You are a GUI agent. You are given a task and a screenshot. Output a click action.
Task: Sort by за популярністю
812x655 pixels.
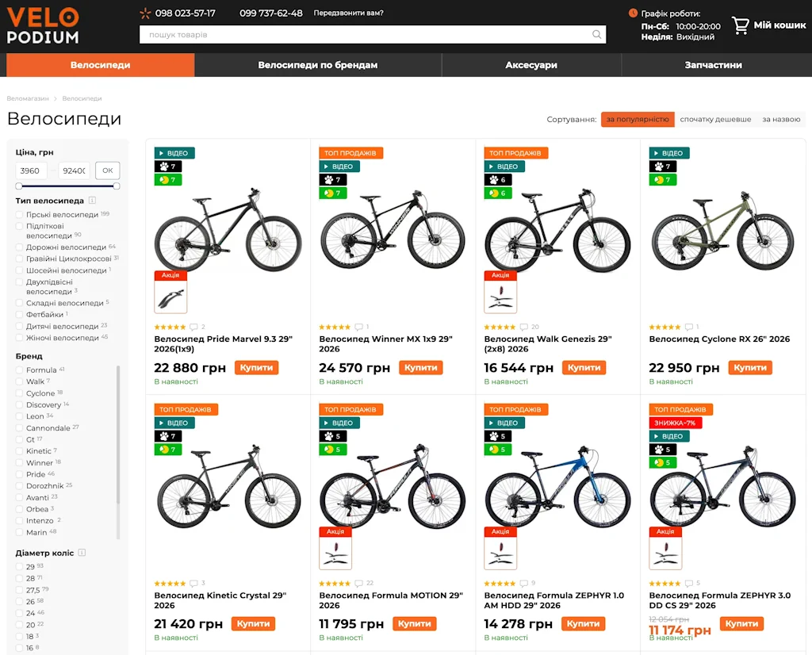638,119
